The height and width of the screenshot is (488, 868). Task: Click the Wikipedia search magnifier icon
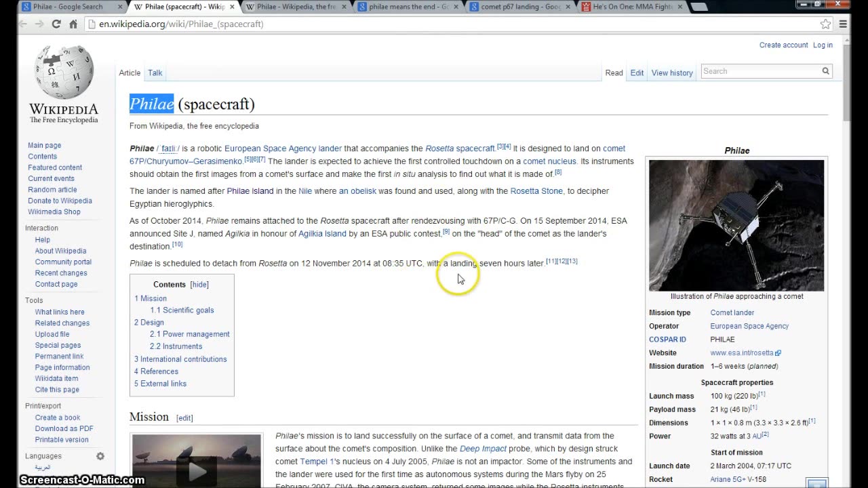click(825, 71)
